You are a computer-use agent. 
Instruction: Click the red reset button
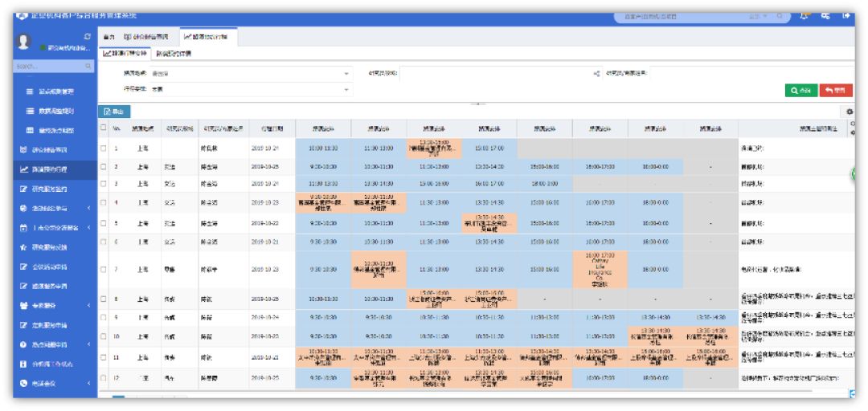(837, 91)
